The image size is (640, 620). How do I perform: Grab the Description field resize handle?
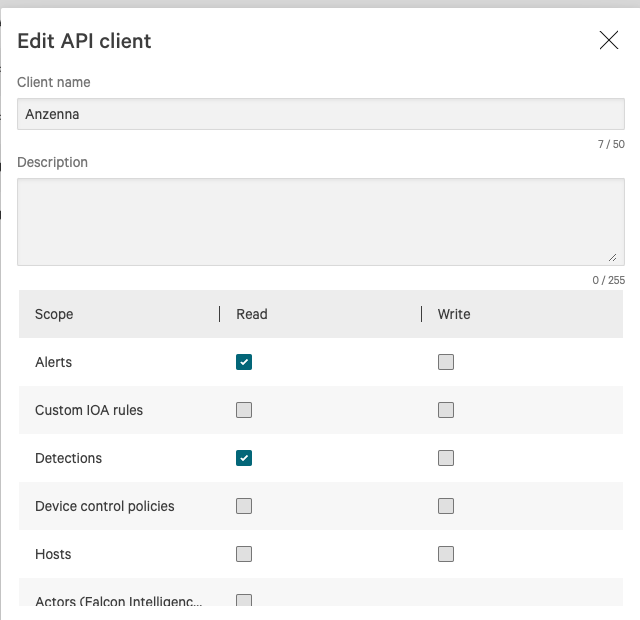612,257
